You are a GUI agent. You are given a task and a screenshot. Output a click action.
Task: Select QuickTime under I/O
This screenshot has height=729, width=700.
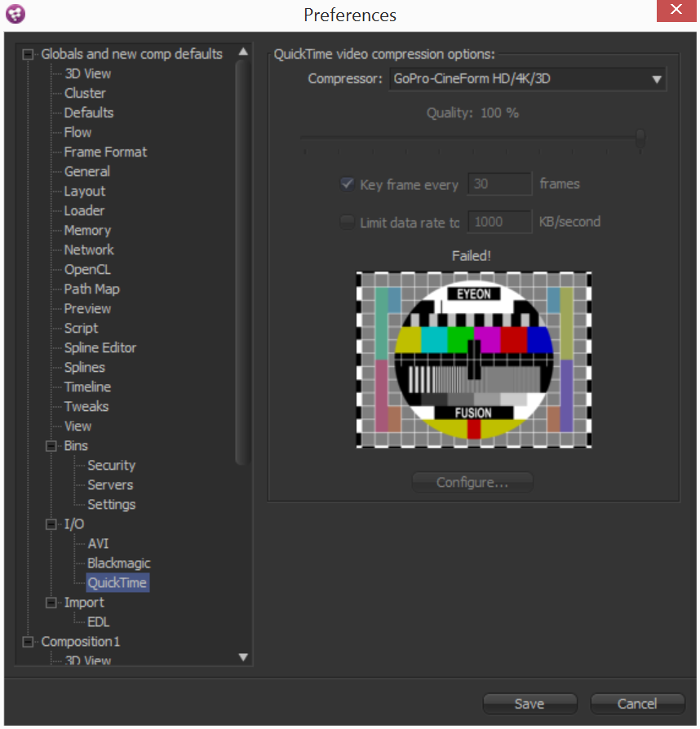(x=117, y=583)
